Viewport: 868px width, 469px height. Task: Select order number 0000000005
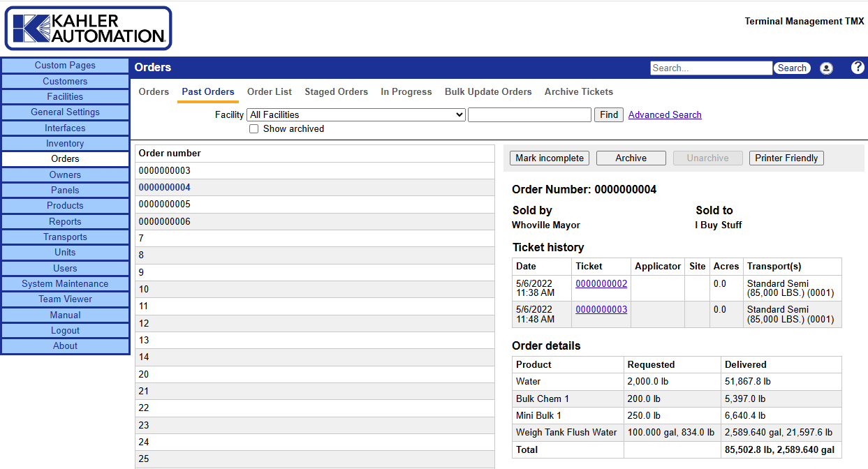pos(165,204)
